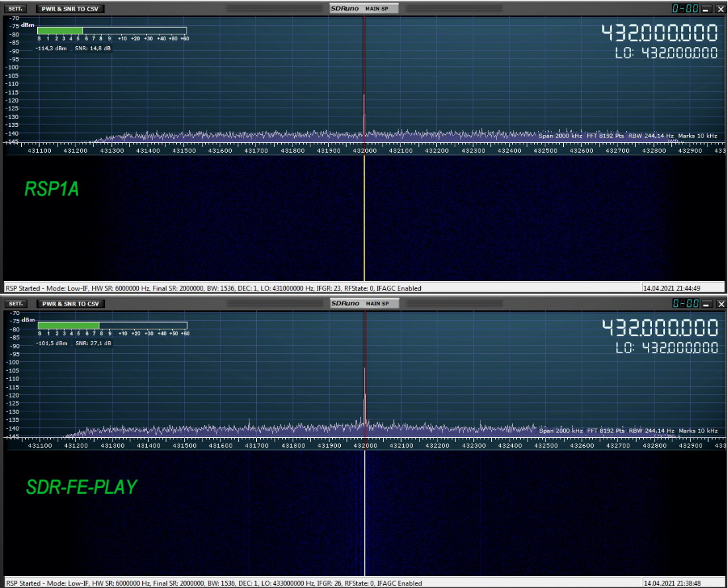728x588 pixels.
Task: Click PWR & SNR TO CSV in RSP1A window
Action: click(70, 9)
